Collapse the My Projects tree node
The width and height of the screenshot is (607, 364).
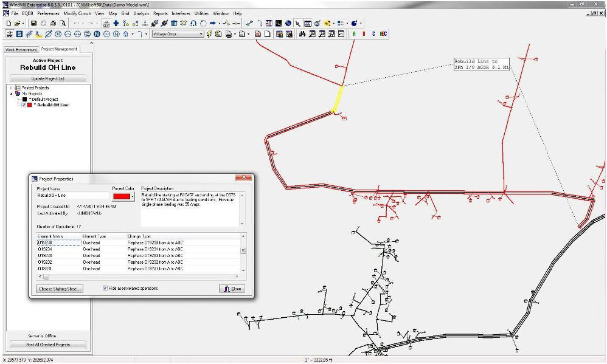(x=11, y=94)
